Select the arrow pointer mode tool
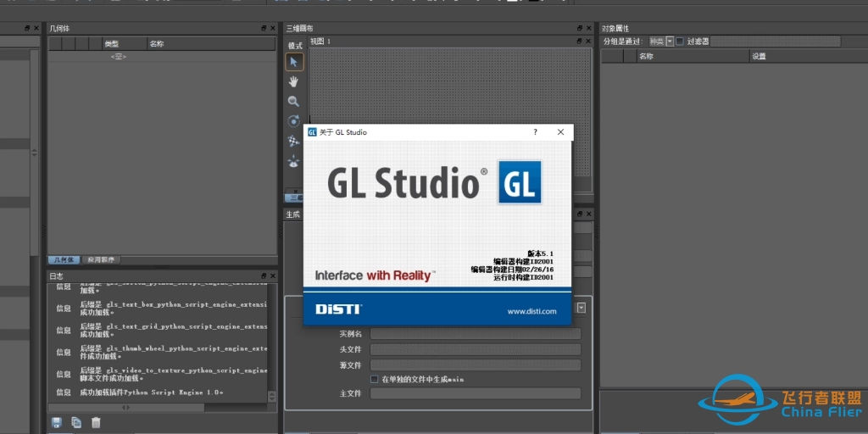The image size is (868, 434). (x=294, y=62)
